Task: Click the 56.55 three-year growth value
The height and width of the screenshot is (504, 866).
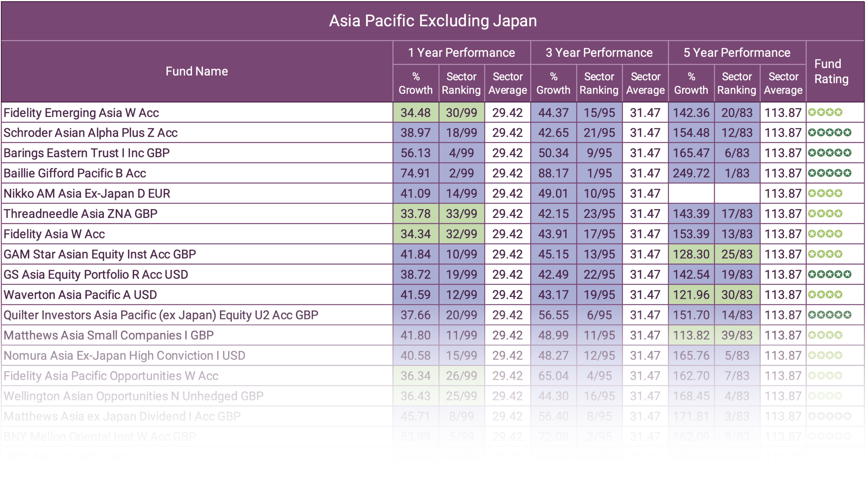Action: coord(554,315)
